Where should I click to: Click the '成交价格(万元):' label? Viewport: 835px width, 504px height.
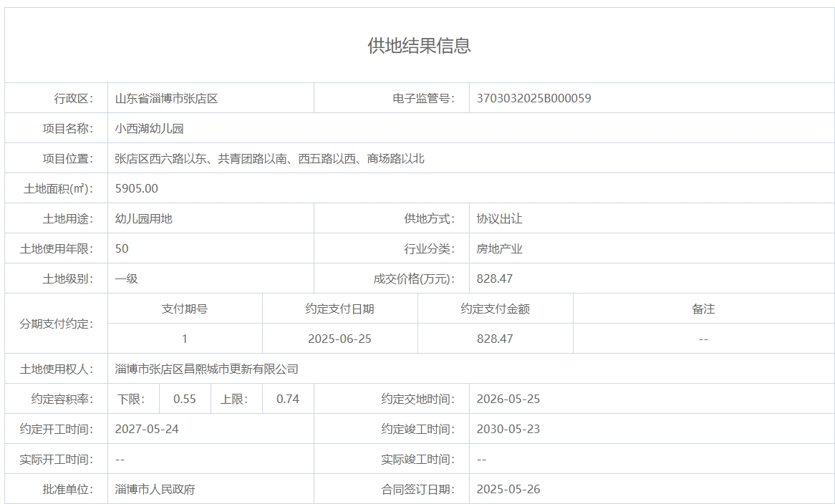[415, 279]
